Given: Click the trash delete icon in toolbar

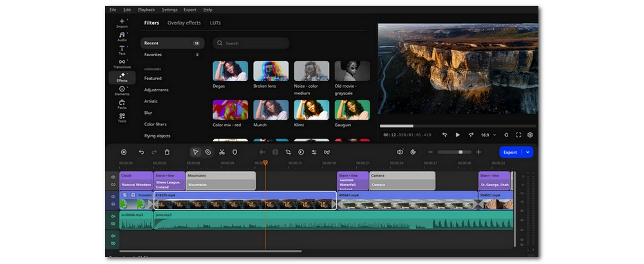Looking at the screenshot, I should tap(167, 152).
